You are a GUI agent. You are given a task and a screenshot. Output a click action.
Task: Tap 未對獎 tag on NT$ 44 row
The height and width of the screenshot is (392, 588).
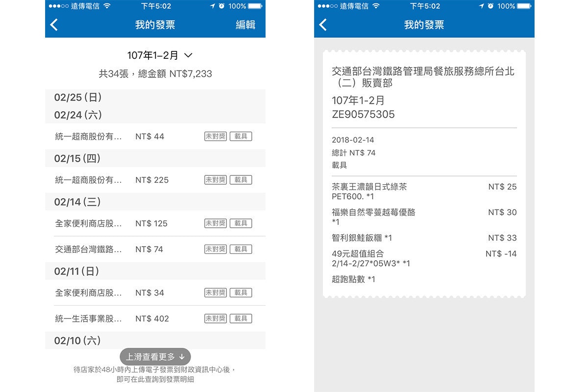[x=216, y=137]
